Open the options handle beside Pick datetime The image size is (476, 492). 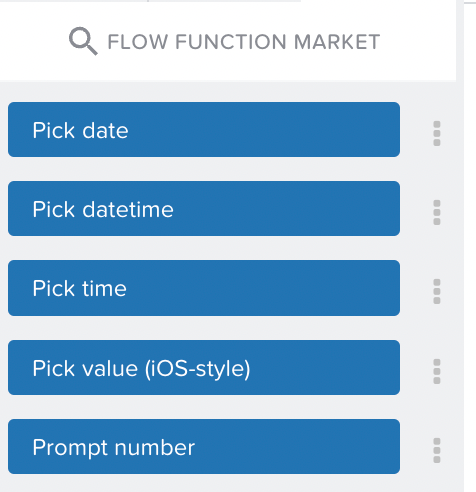click(x=437, y=212)
